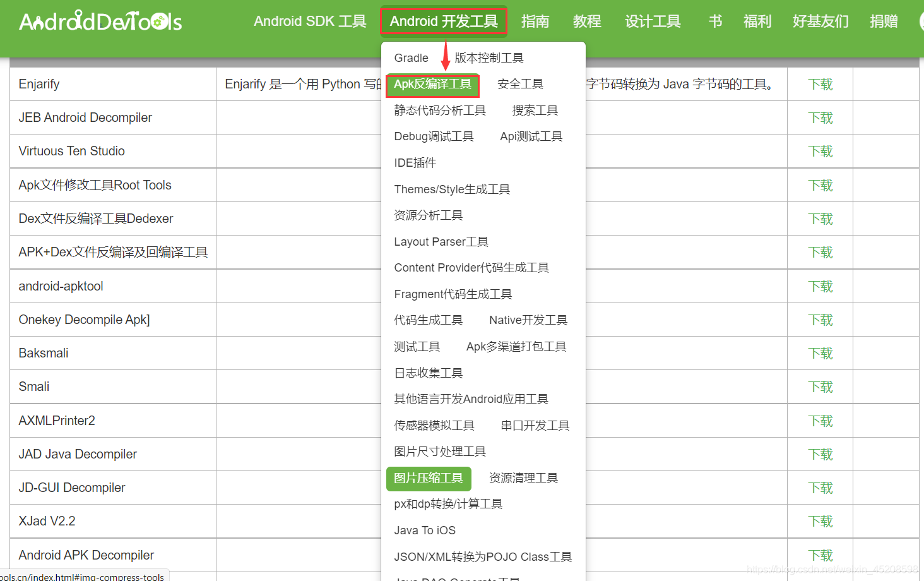The width and height of the screenshot is (924, 581).
Task: Click the JEB Android Decompiler cell
Action: 113,117
